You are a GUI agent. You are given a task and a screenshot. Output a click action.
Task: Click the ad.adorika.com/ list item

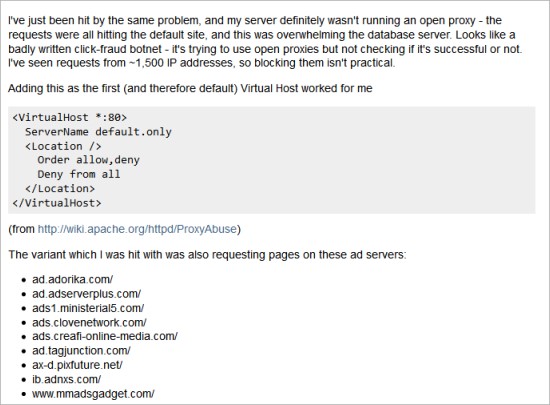pos(73,279)
